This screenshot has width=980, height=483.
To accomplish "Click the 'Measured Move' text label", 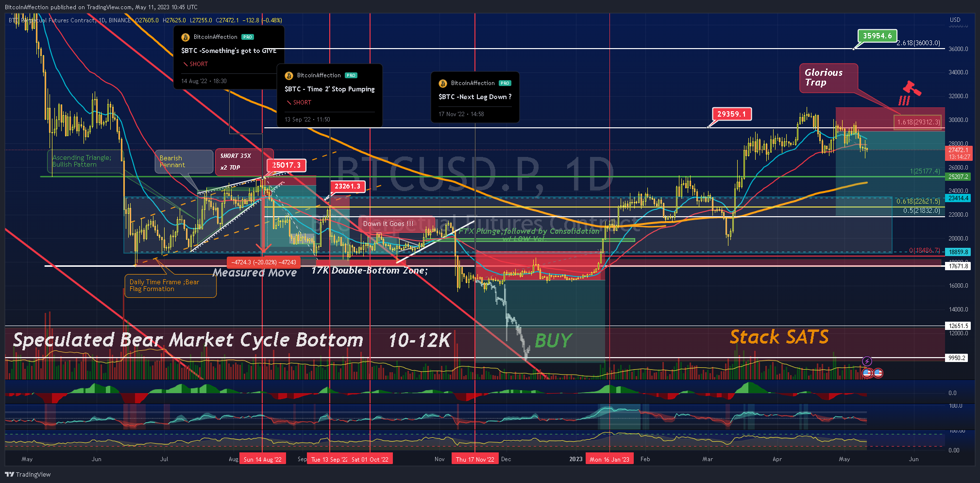I will (x=254, y=273).
